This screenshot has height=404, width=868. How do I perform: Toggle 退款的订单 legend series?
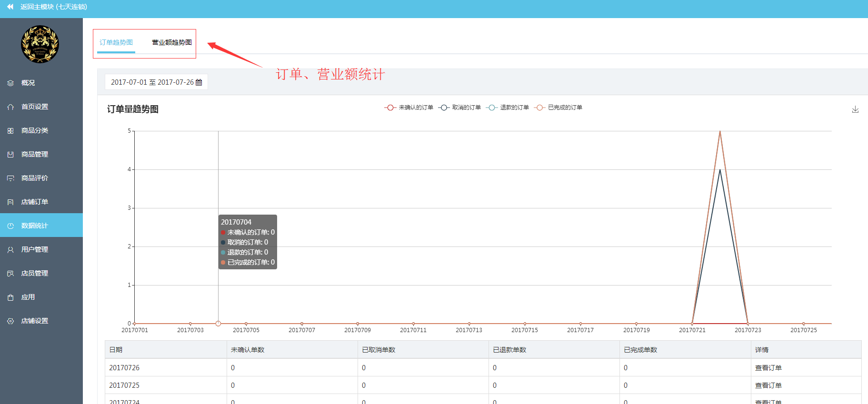tap(508, 108)
